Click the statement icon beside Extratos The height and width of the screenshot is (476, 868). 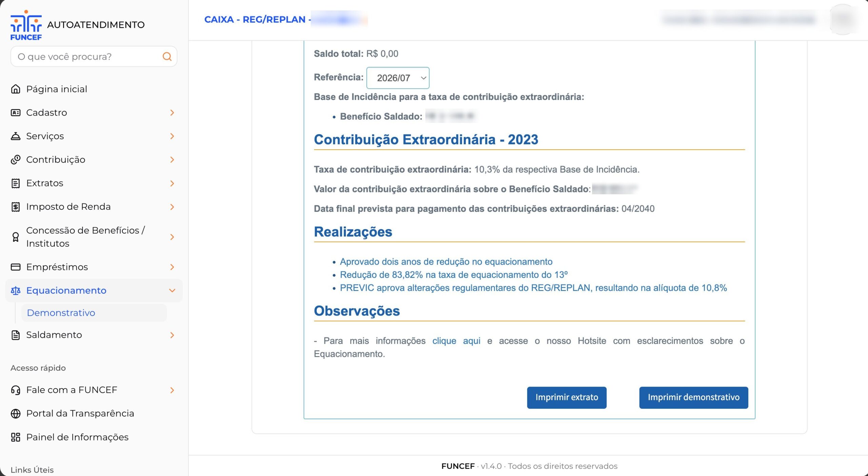[16, 183]
